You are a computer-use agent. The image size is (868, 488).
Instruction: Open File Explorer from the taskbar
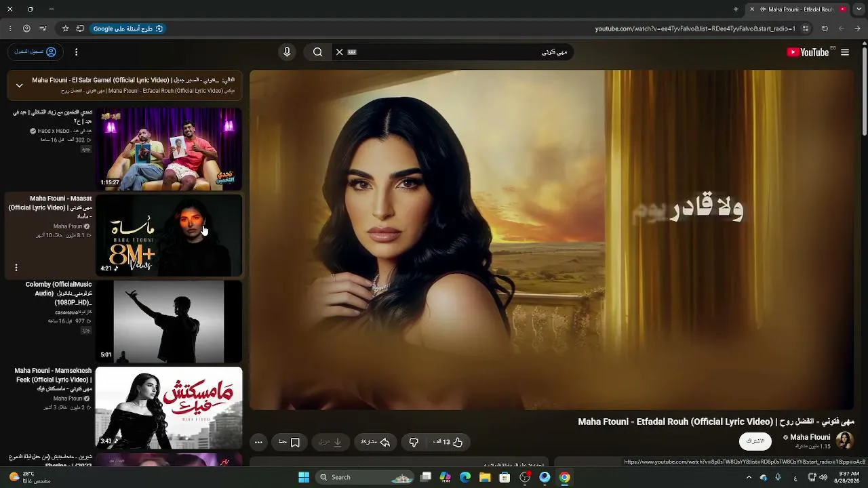[x=485, y=477]
